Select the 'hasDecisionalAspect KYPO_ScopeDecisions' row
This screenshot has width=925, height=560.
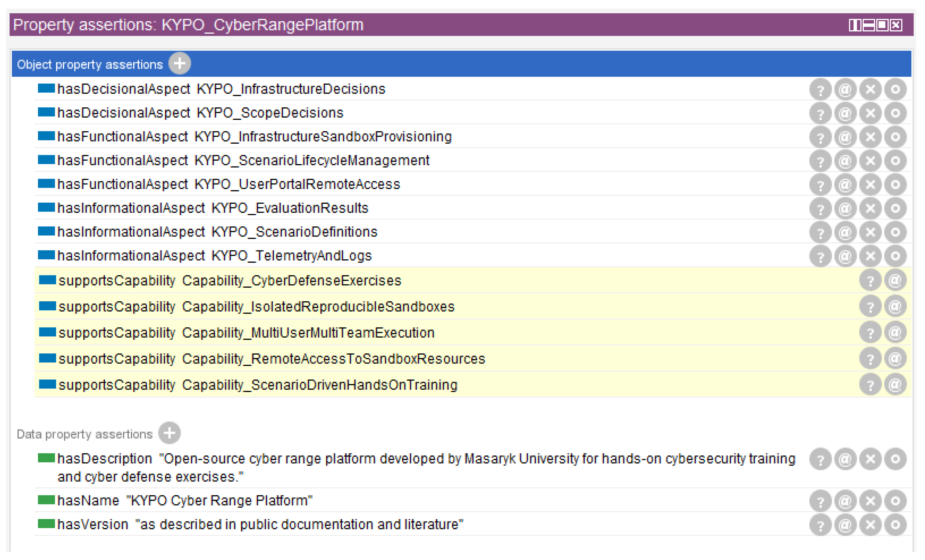click(x=473, y=113)
